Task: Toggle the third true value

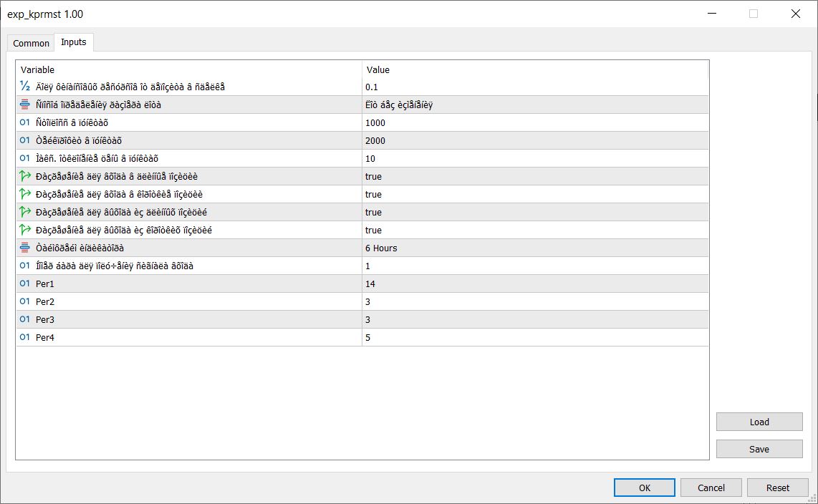Action: pyautogui.click(x=535, y=212)
